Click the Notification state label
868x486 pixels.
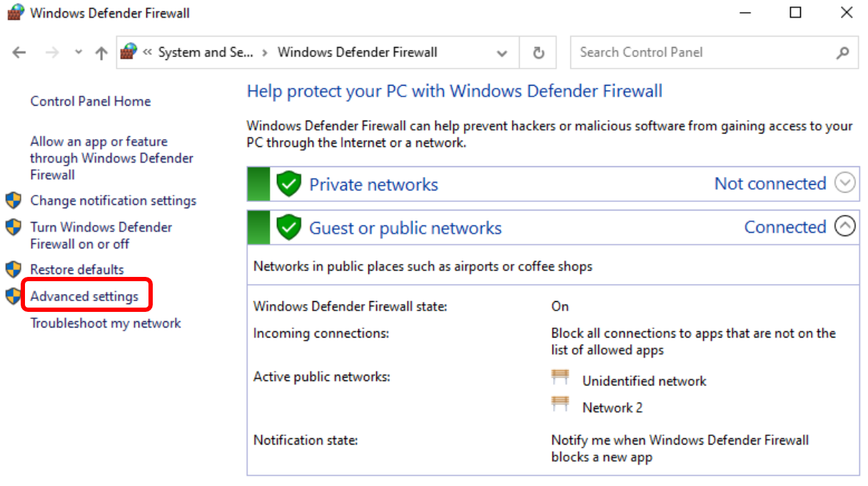pyautogui.click(x=306, y=440)
